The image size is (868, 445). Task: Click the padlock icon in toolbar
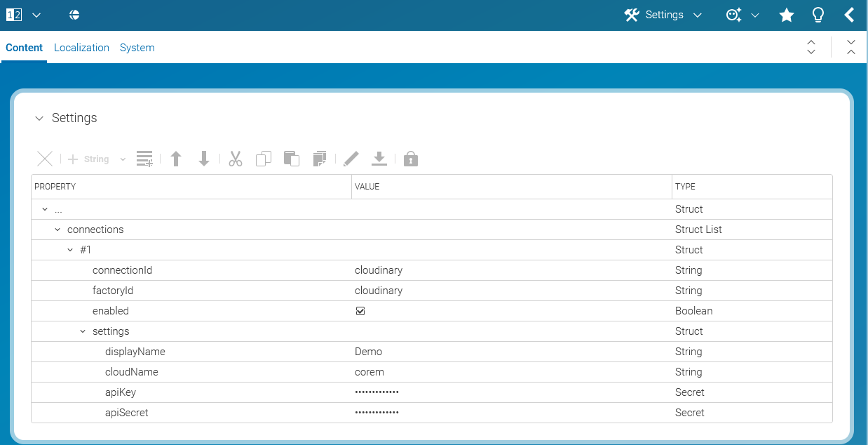tap(411, 159)
